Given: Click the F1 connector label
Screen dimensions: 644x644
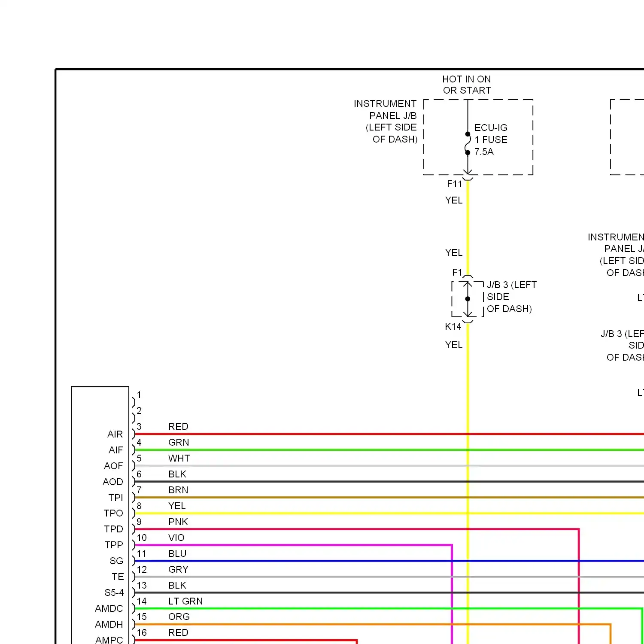Looking at the screenshot, I should point(457,273).
